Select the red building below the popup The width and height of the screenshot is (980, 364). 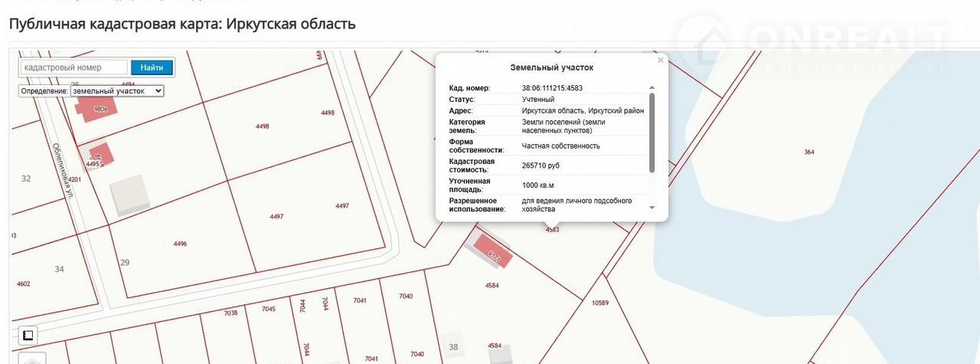pyautogui.click(x=491, y=253)
